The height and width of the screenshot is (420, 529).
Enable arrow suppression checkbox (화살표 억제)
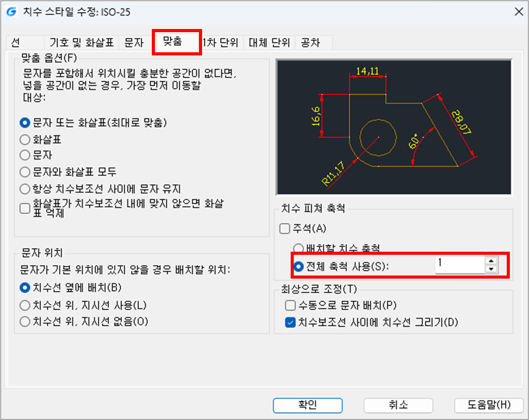[25, 209]
